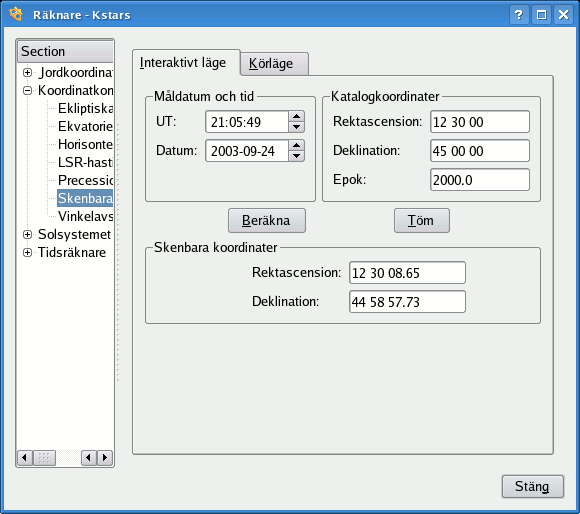This screenshot has width=580, height=514.
Task: Decrease the Datum value with down arrow
Action: [x=296, y=156]
